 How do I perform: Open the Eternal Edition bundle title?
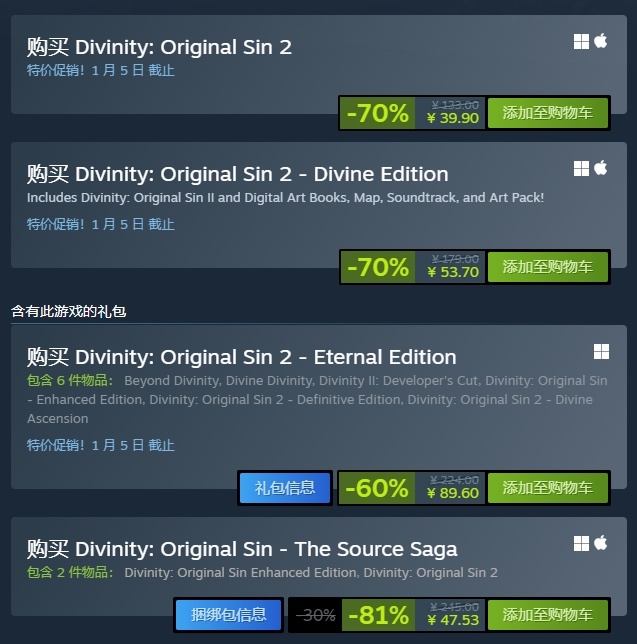(241, 357)
